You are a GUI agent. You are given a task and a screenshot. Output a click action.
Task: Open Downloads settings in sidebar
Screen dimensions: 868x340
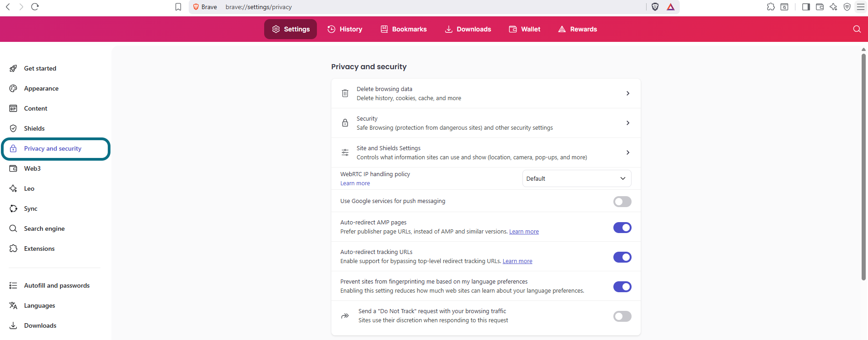40,325
